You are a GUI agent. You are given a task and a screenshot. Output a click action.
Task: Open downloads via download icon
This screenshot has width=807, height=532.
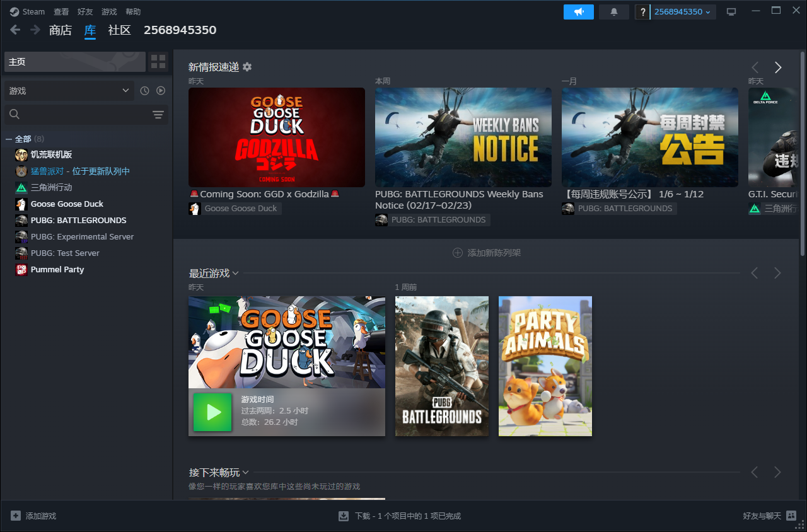point(344,516)
